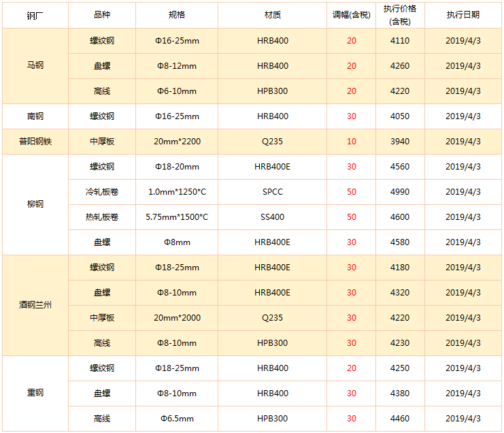The image size is (504, 433).
Task: Click the price 4250 cell
Action: pos(400,368)
